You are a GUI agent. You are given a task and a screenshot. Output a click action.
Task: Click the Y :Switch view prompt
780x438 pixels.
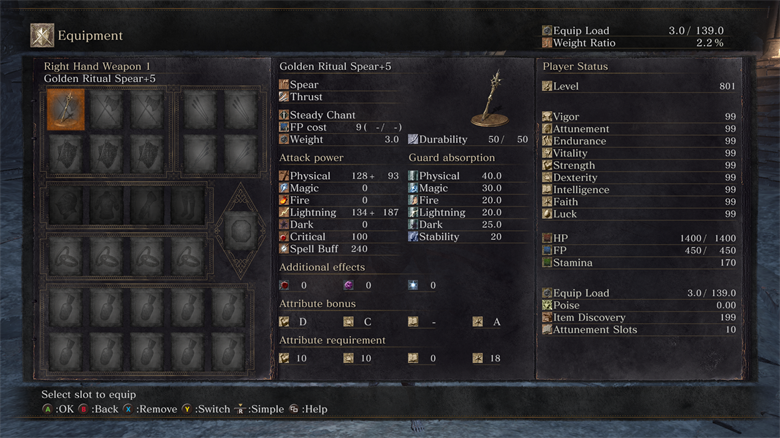pos(206,409)
